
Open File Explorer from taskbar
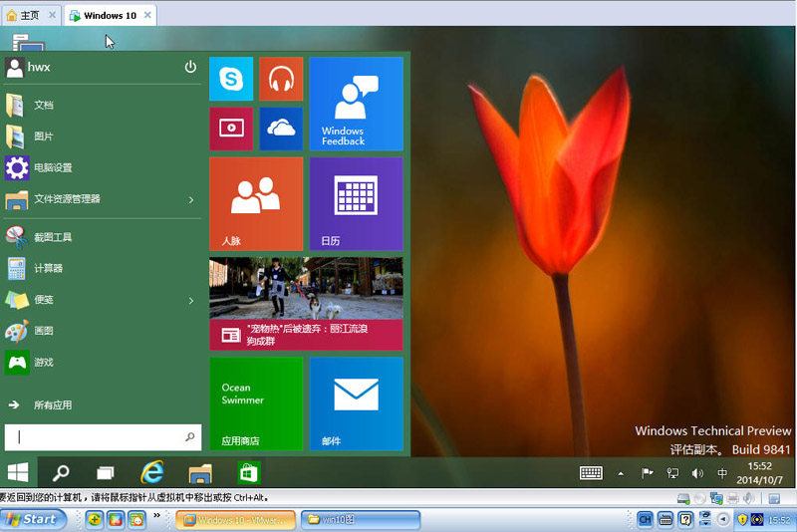pos(200,473)
